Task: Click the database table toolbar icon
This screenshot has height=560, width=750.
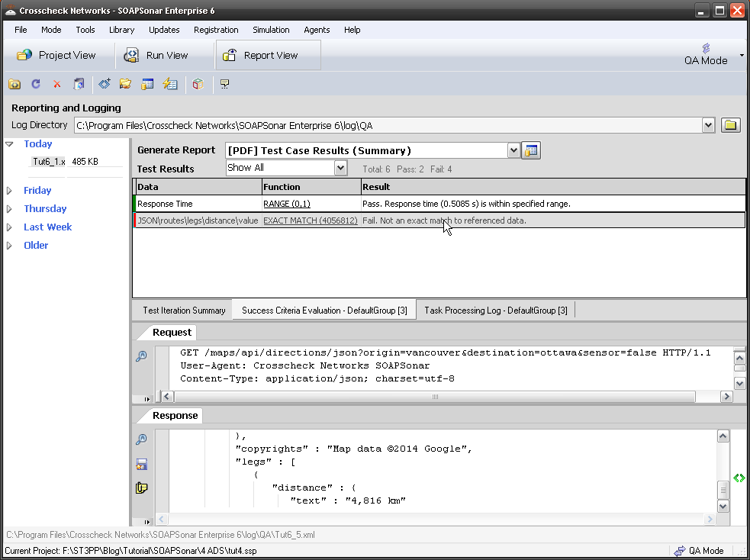Action: [x=147, y=84]
